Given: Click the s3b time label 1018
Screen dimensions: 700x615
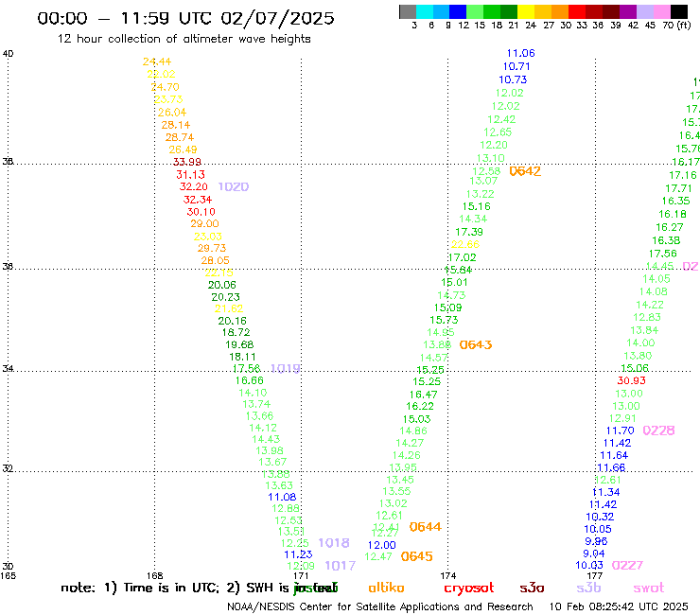Looking at the screenshot, I should [x=334, y=543].
